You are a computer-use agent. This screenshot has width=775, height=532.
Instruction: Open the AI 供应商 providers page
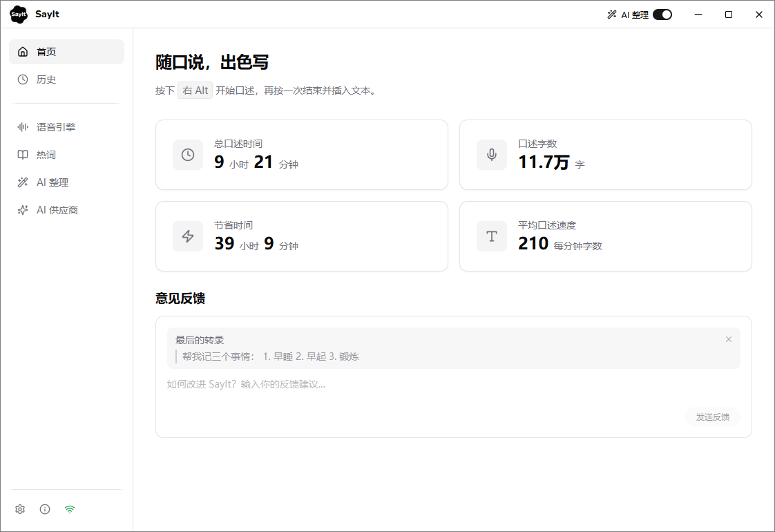click(67, 210)
